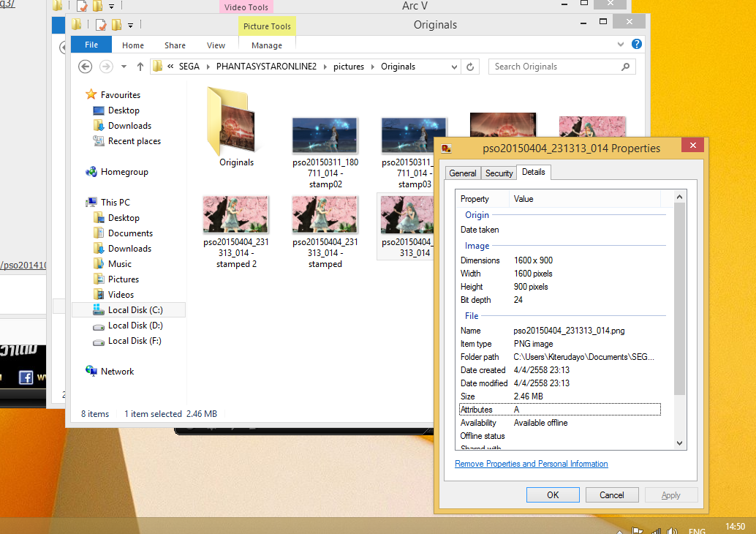756x534 pixels.
Task: Click the Dimensions 1600 x 900 row
Action: click(x=560, y=260)
